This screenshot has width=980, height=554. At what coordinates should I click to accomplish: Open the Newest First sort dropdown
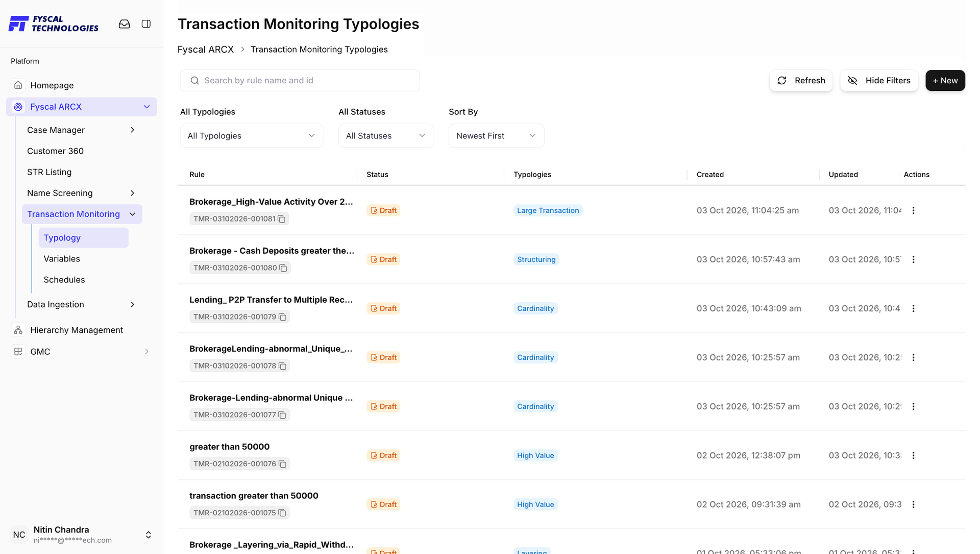click(496, 136)
